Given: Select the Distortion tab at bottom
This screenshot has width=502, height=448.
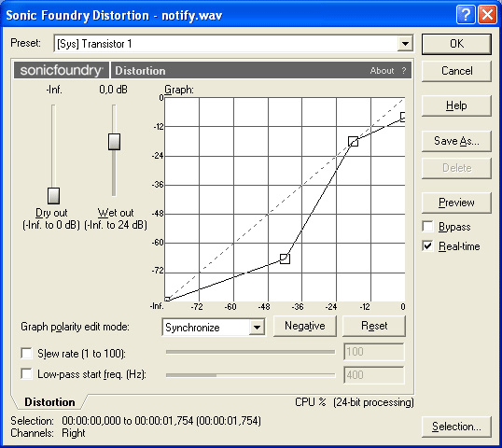Looking at the screenshot, I should pos(49,402).
